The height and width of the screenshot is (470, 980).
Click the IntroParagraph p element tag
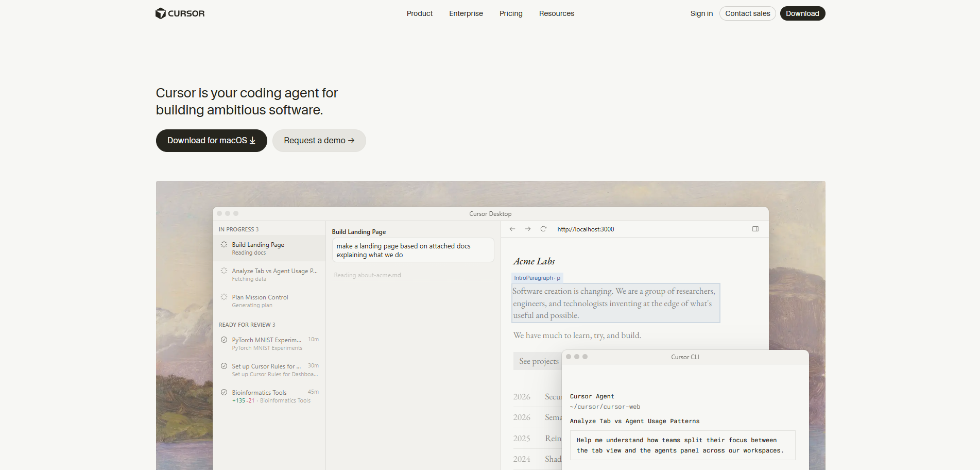537,278
